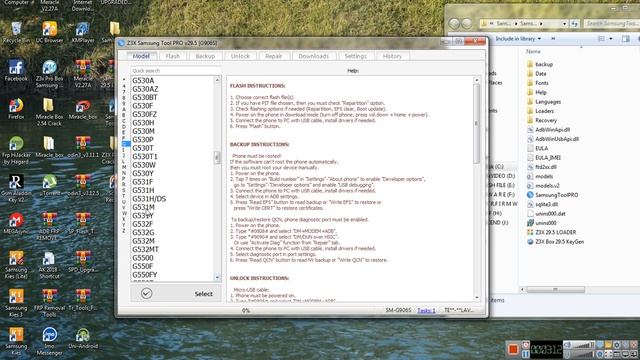Image resolution: width=640 pixels, height=360 pixels.
Task: Open the Uni-Android desktop shortcut
Action: coord(83,338)
